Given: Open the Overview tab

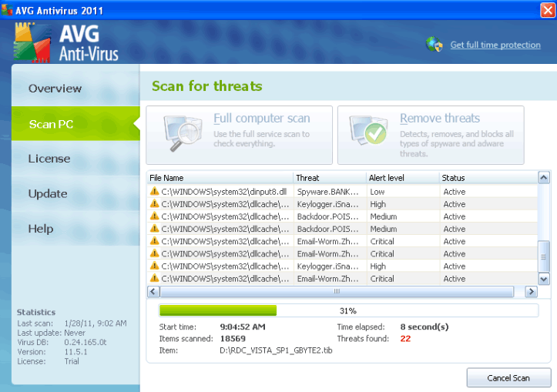Looking at the screenshot, I should tap(55, 89).
